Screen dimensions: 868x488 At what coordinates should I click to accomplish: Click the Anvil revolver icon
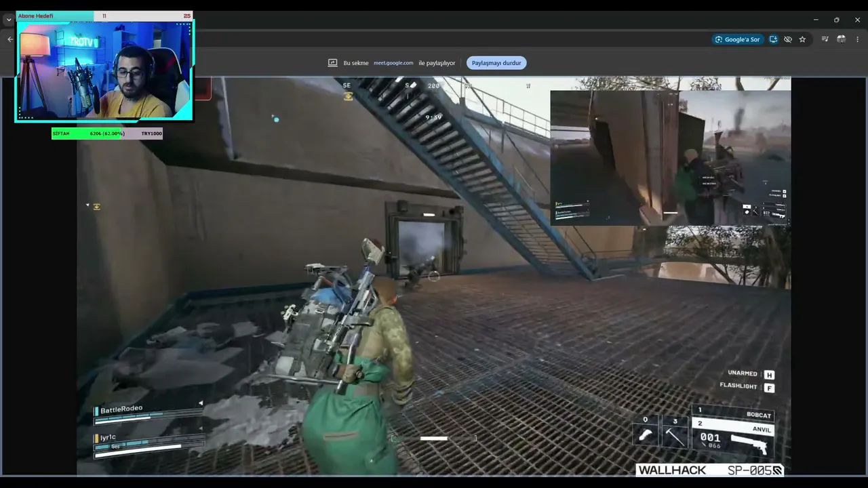pos(748,445)
